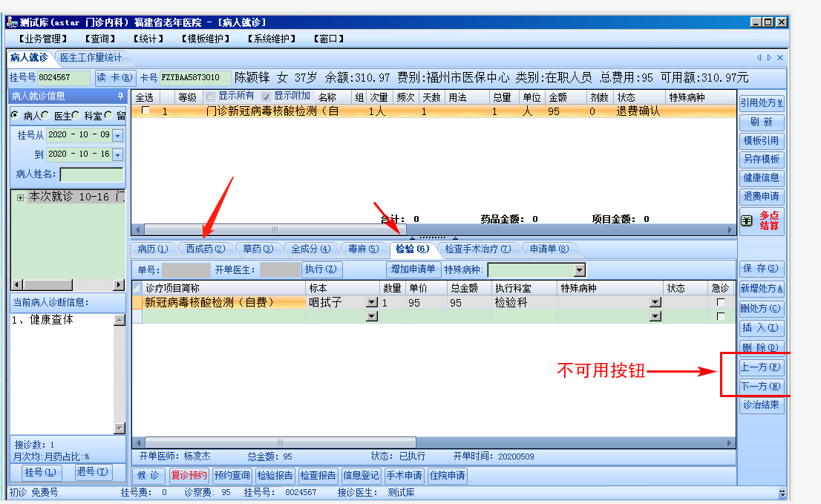821x504 pixels.
Task: Open the 特殊病种 combo box beside 增加申请单
Action: coord(537,270)
